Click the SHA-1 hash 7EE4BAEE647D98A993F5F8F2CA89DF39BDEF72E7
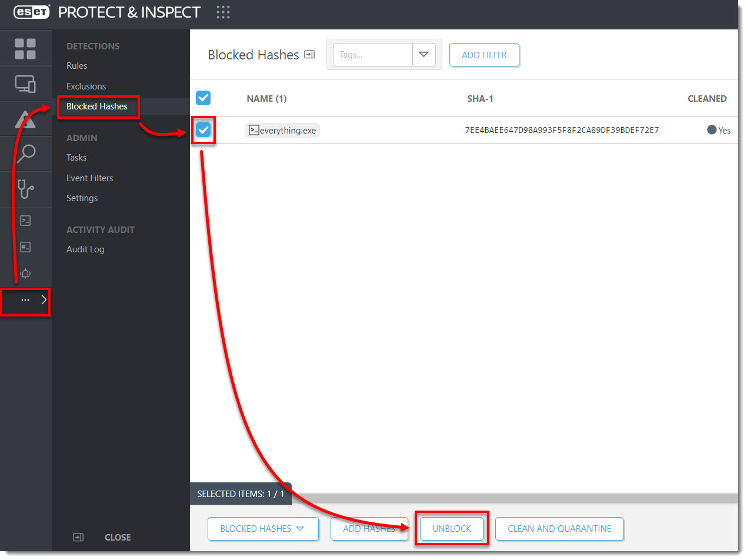Viewport: 747px width, 560px height. click(562, 131)
